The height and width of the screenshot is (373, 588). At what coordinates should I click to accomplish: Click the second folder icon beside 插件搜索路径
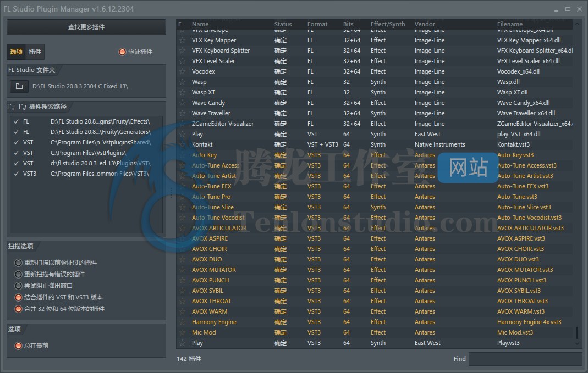pos(23,107)
